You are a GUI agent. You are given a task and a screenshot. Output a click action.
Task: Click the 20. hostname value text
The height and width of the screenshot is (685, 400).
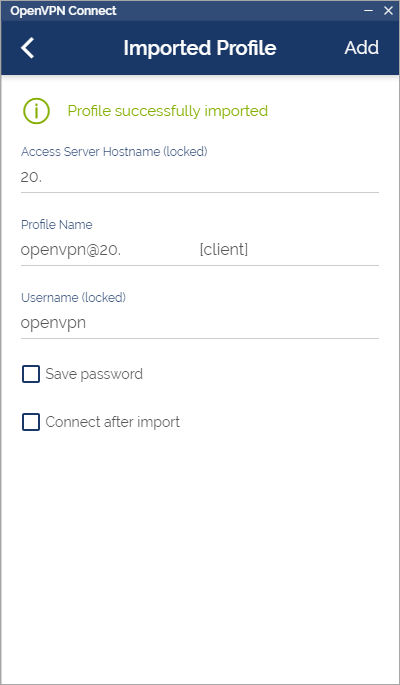(31, 177)
